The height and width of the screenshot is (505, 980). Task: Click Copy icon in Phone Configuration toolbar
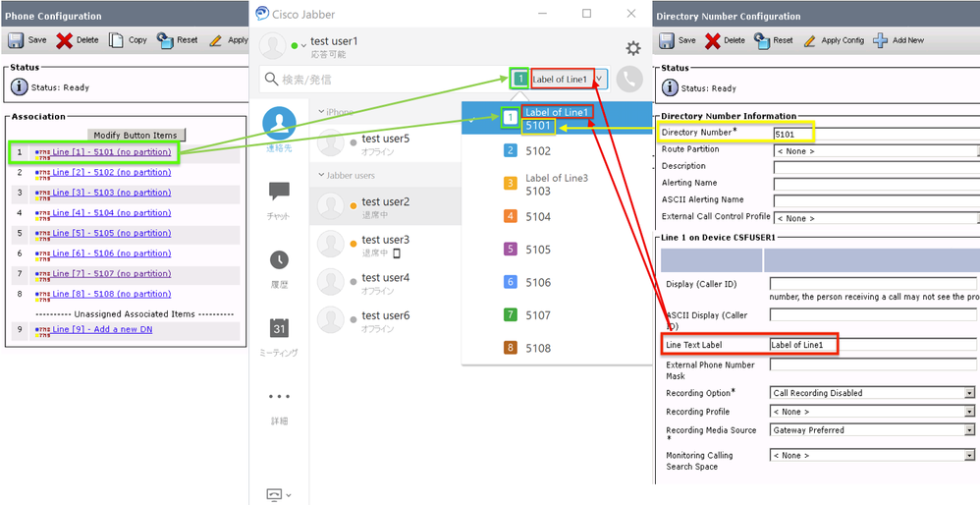point(116,40)
